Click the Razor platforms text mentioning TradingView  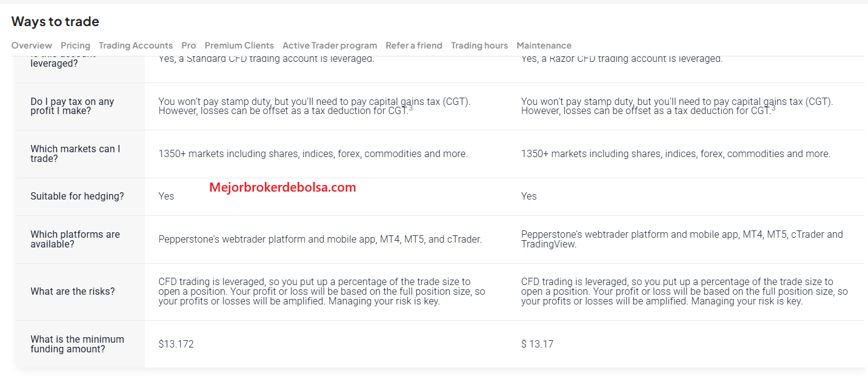click(x=682, y=239)
